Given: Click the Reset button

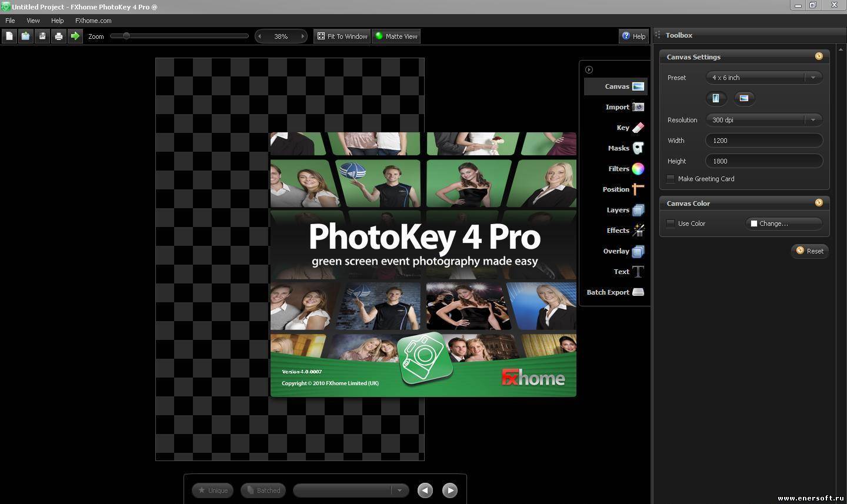Looking at the screenshot, I should point(810,251).
